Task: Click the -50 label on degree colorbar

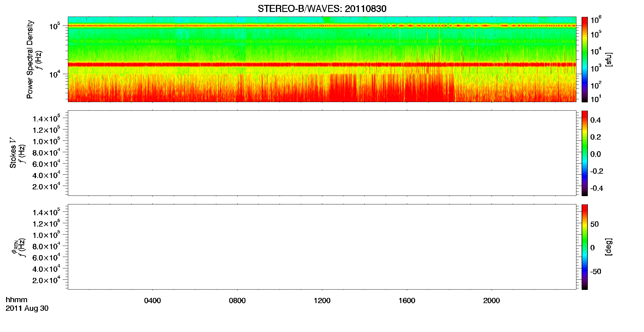Action: 596,271
